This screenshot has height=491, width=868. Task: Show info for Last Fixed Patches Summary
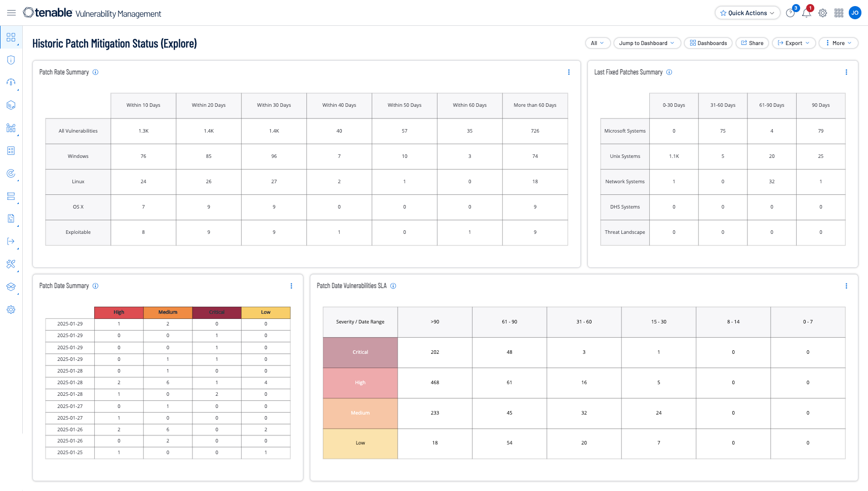pos(669,72)
